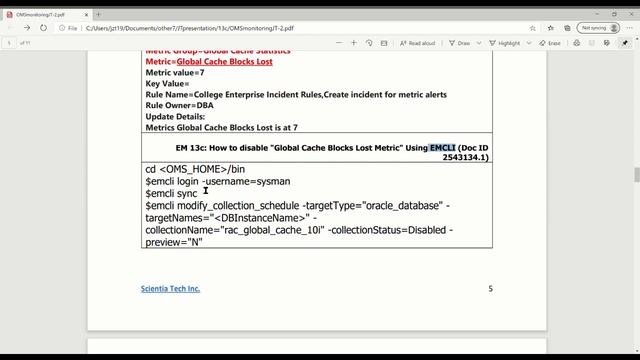
Task: Click the PDF page number field
Action: (x=9, y=43)
